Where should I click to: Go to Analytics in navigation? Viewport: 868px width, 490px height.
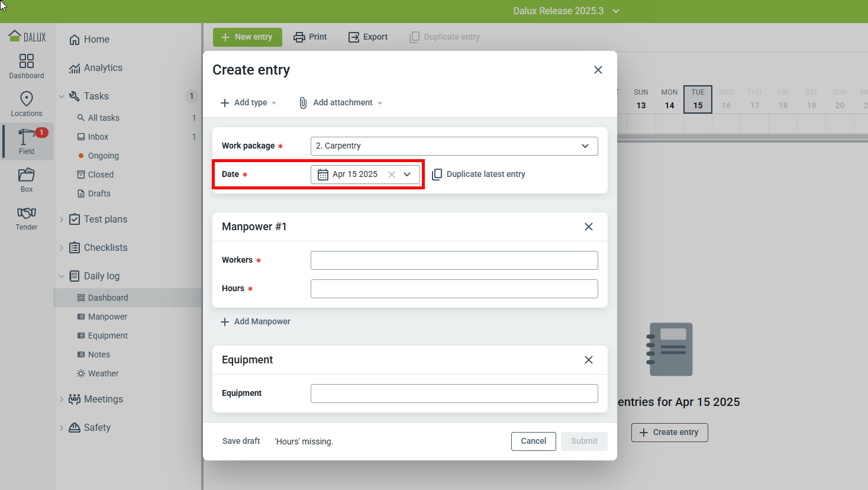[103, 68]
